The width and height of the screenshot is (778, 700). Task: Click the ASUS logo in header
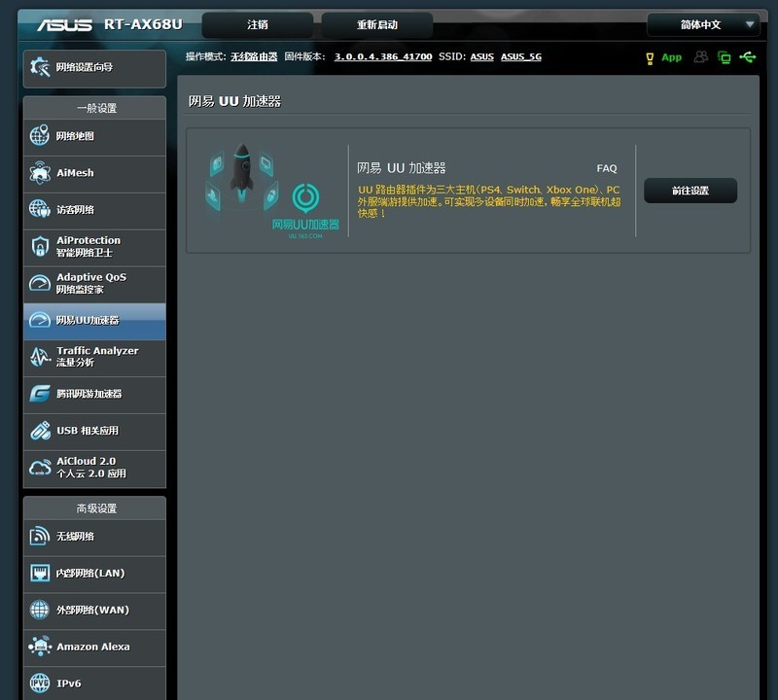click(64, 25)
